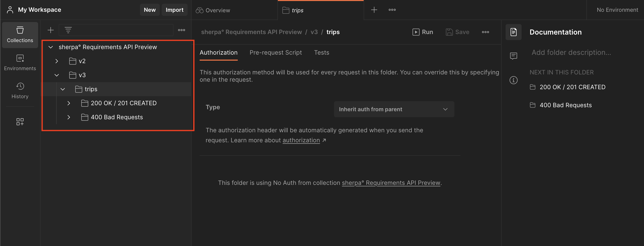Open the History sidebar panel
The image size is (644, 246).
tap(20, 91)
